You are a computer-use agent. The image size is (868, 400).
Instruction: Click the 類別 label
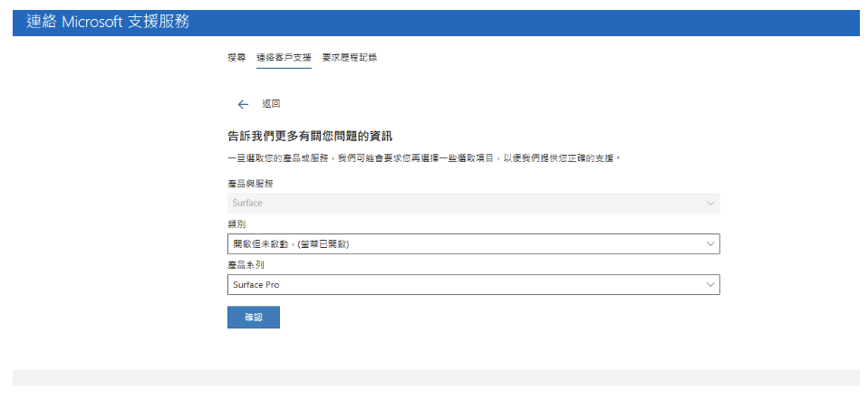236,224
